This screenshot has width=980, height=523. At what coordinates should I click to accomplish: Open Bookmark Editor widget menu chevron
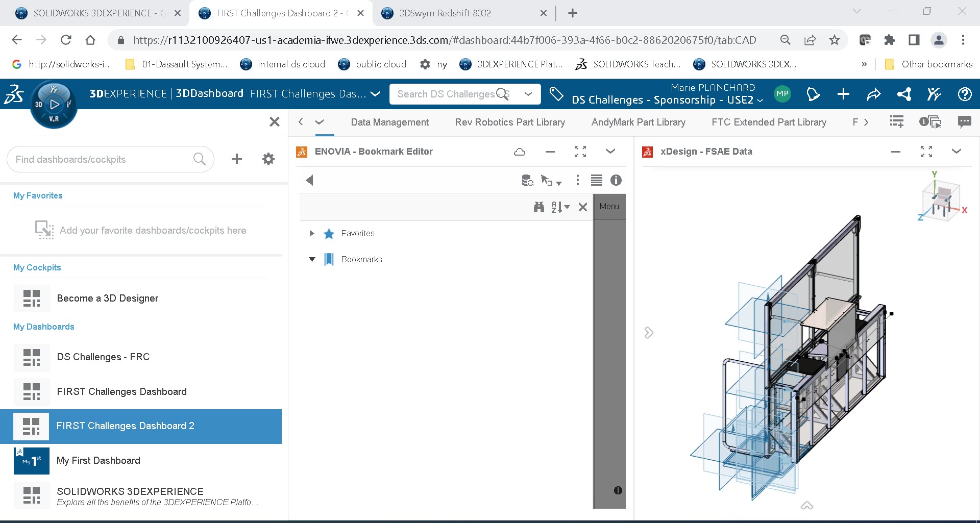pyautogui.click(x=610, y=151)
